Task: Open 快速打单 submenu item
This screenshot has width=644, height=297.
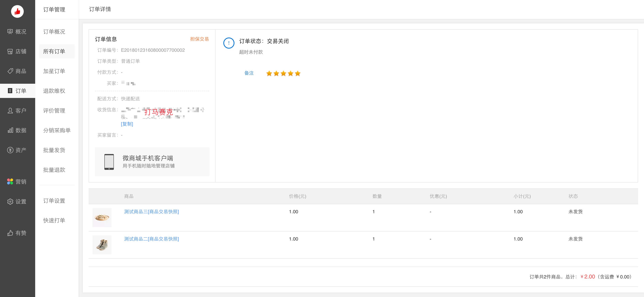Action: point(54,220)
